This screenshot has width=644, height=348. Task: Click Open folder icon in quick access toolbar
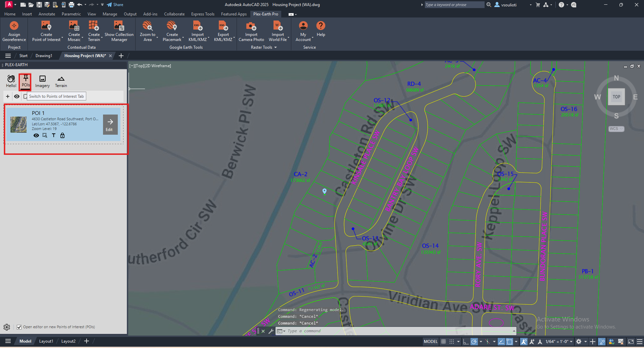31,5
